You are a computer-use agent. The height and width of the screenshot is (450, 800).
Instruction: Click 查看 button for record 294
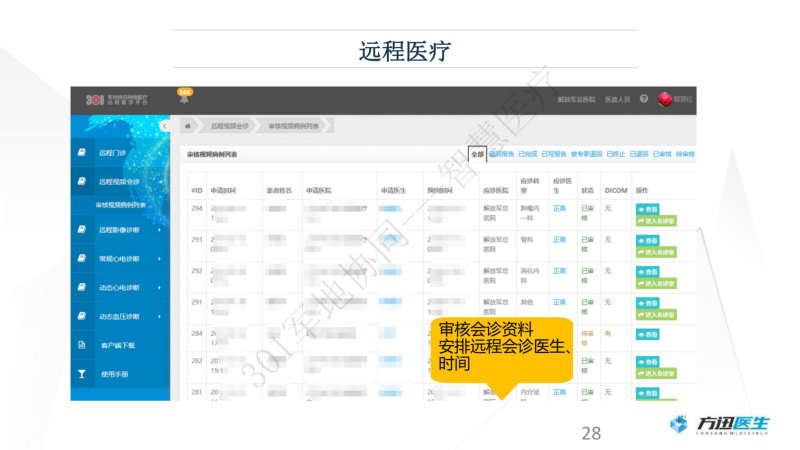[647, 209]
